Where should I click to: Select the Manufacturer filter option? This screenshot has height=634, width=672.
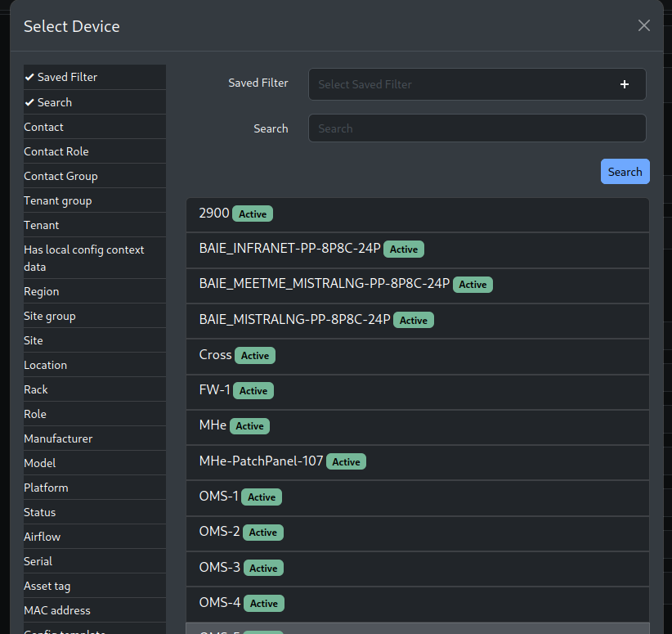coord(57,438)
